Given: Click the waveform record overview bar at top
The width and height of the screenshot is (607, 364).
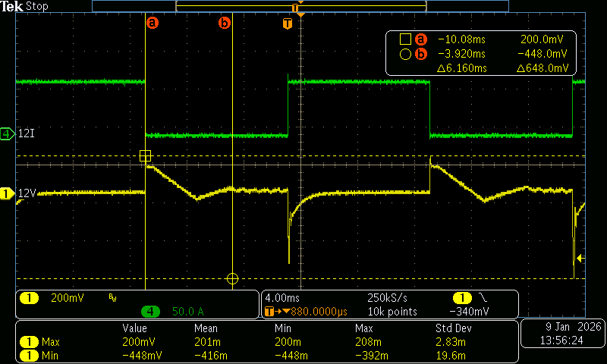Looking at the screenshot, I should click(300, 6).
